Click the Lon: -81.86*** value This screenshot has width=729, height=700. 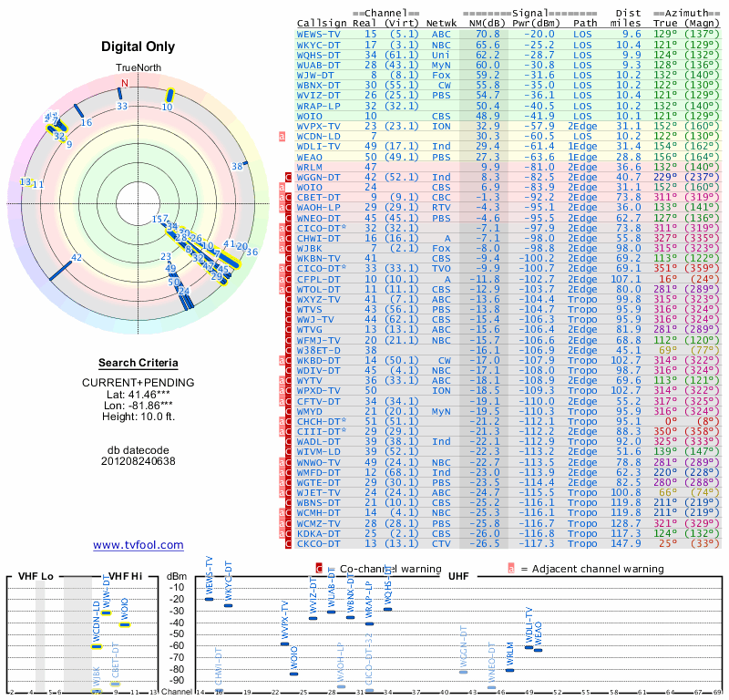pos(139,406)
